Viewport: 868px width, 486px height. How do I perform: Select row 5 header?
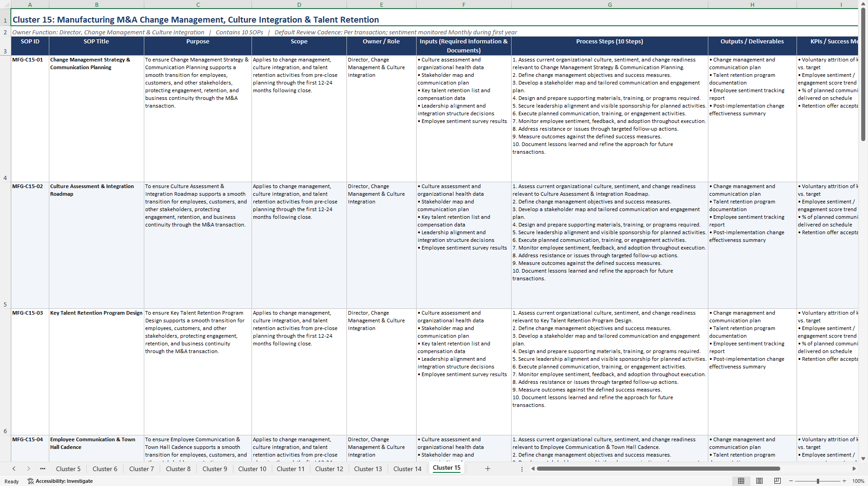[5, 245]
